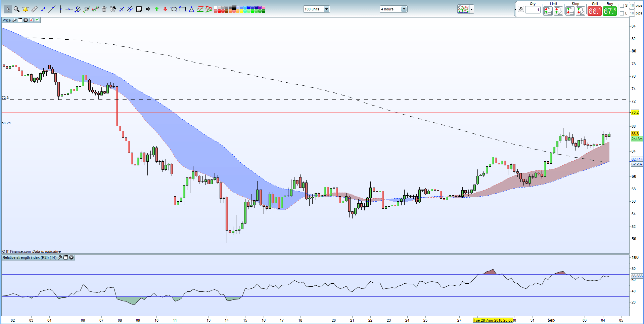Pick the black color swatch
Image resolution: width=644 pixels, height=324 pixels.
click(234, 7)
